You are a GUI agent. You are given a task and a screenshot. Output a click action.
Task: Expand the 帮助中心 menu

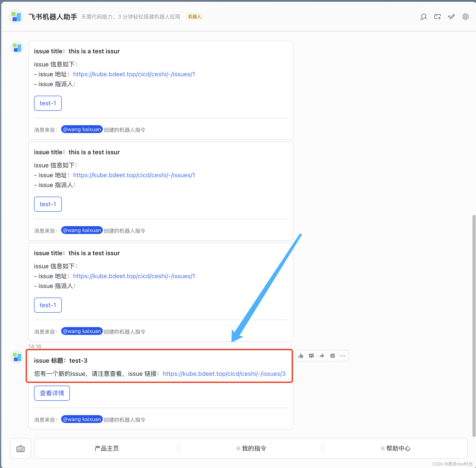coord(395,448)
